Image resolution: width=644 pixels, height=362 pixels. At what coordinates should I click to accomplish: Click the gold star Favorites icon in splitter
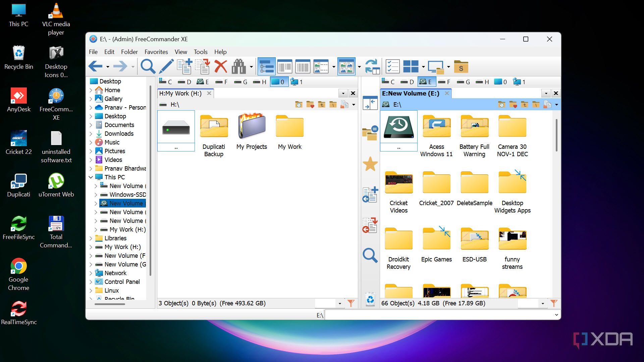point(370,164)
